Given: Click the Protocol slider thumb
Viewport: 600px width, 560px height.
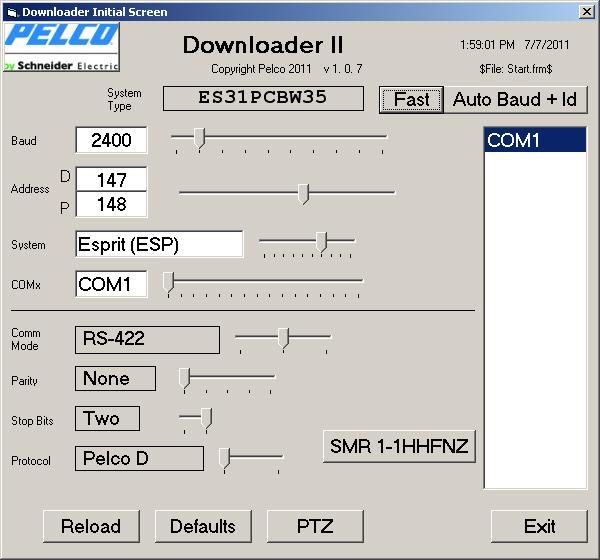Looking at the screenshot, I should [x=224, y=458].
